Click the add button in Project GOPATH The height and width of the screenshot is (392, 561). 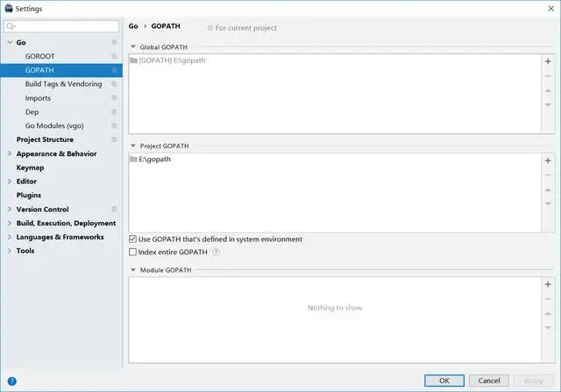(548, 161)
